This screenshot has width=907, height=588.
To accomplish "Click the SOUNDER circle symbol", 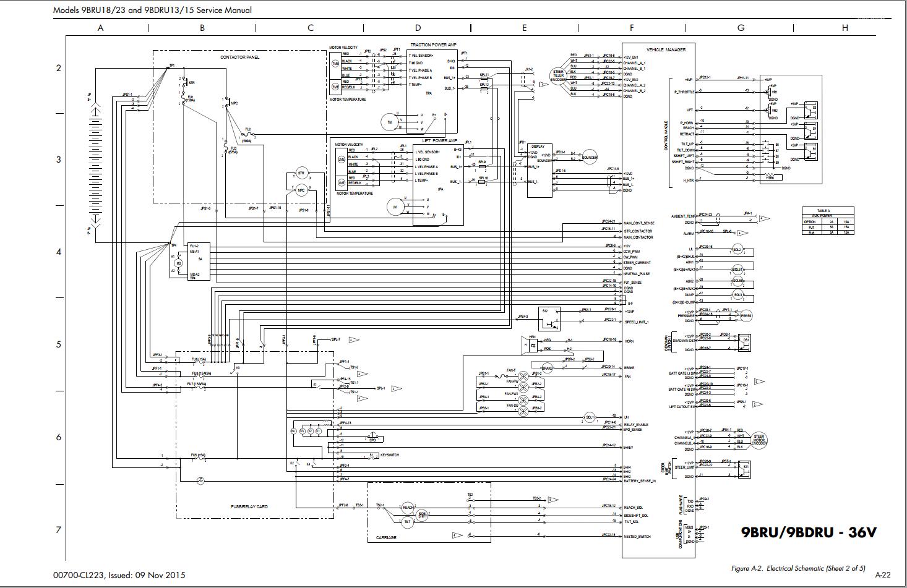I will [x=590, y=157].
